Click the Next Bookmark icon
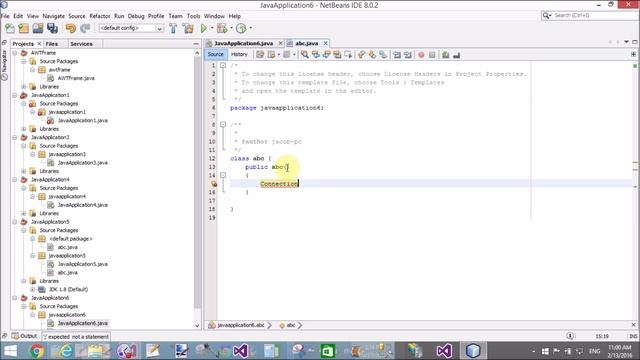 click(372, 55)
